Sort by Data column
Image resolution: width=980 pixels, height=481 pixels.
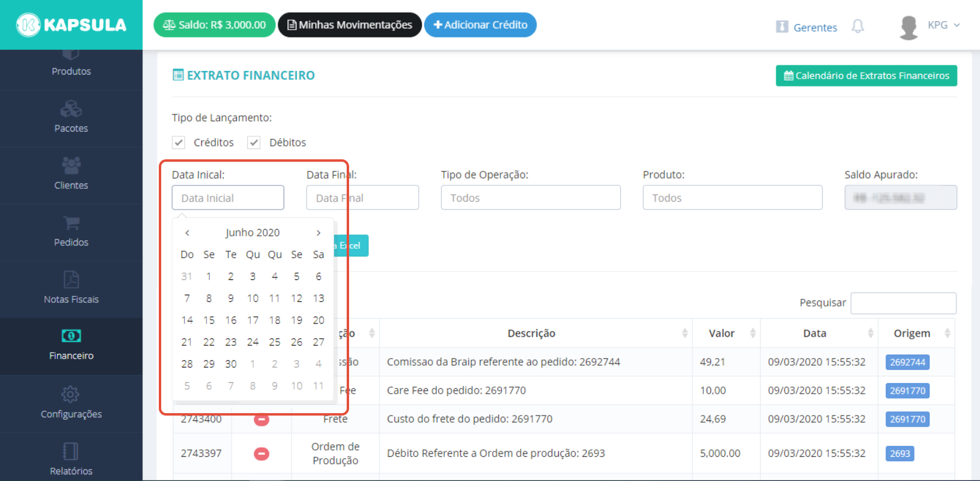[x=819, y=333]
